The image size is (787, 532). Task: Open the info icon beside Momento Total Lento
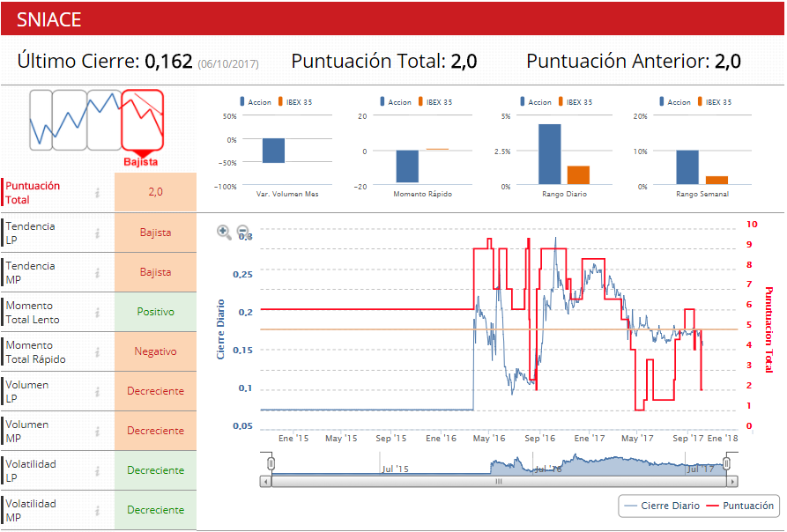click(97, 313)
